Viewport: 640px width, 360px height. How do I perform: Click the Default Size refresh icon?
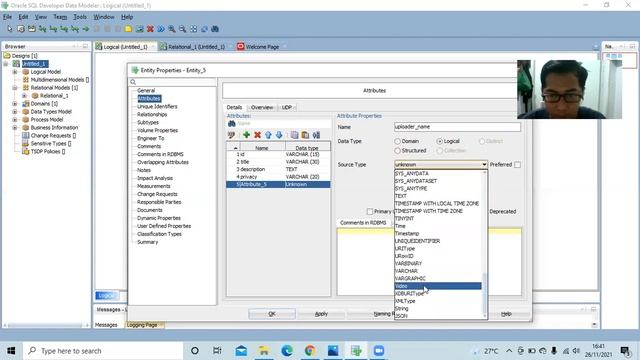tap(204, 29)
